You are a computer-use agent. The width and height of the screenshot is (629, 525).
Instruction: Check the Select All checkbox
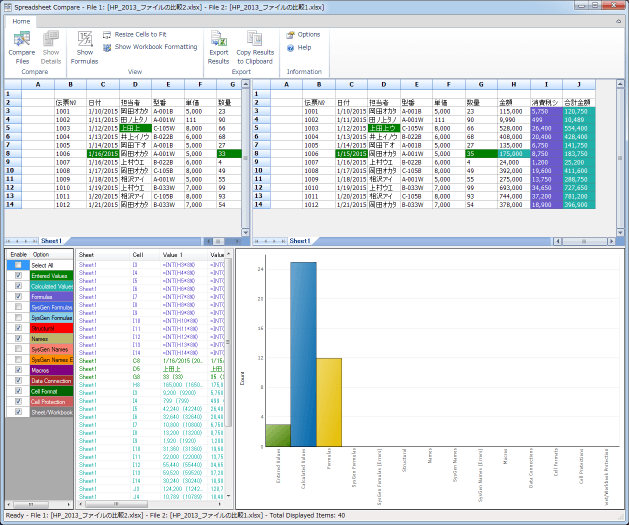tap(17, 263)
